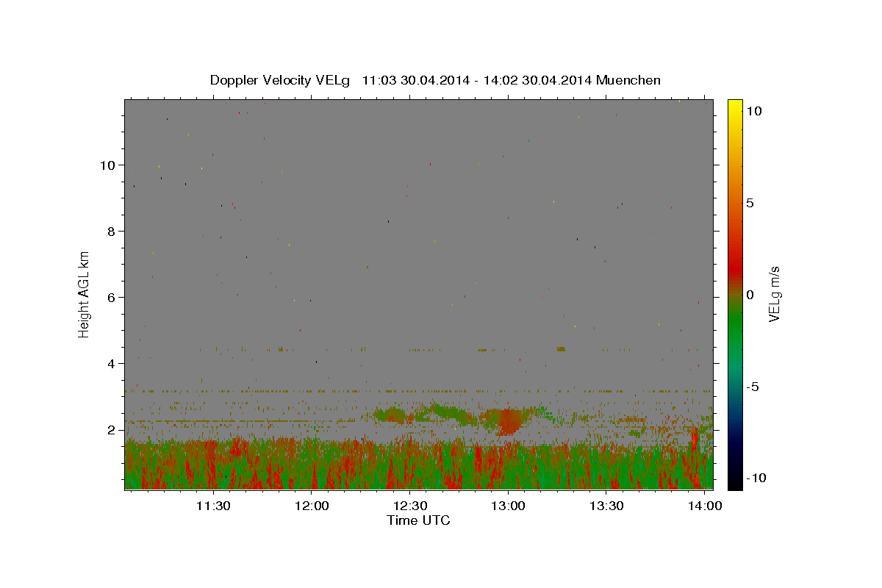This screenshot has height=588, width=882.
Task: Click the 13:00 time tick label
Action: click(508, 506)
